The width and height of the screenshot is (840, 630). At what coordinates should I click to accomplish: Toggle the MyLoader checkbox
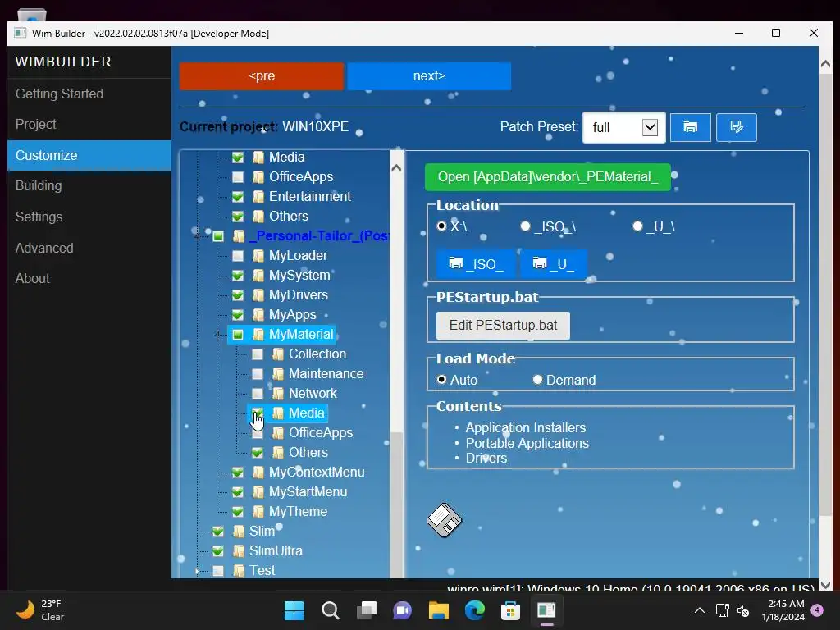click(238, 256)
